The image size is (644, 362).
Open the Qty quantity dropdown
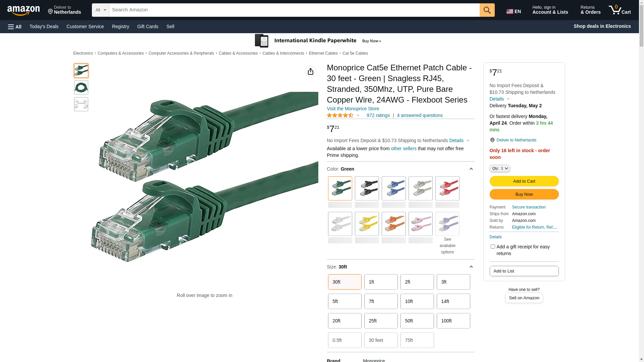pyautogui.click(x=500, y=168)
